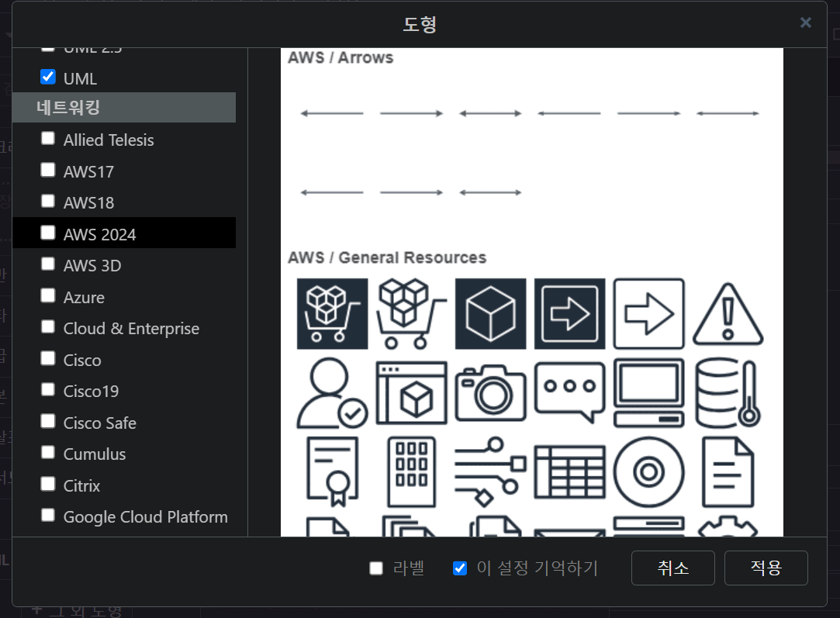The height and width of the screenshot is (618, 840).
Task: Select the browser window with cube icon
Action: pos(411,393)
